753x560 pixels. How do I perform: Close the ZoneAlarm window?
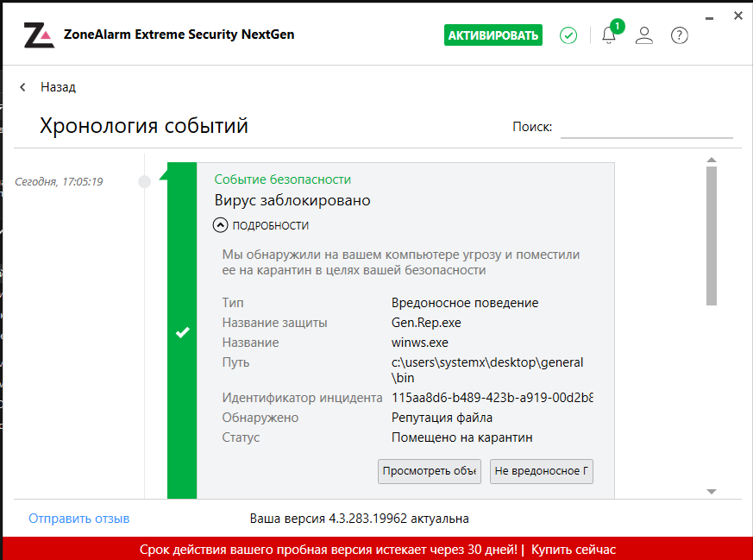[738, 16]
